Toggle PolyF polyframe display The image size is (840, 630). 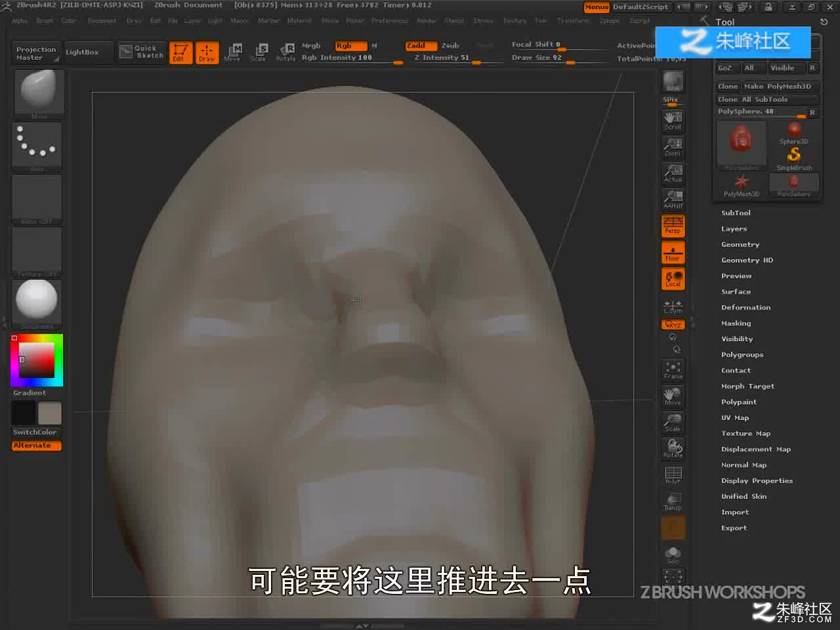pos(673,475)
